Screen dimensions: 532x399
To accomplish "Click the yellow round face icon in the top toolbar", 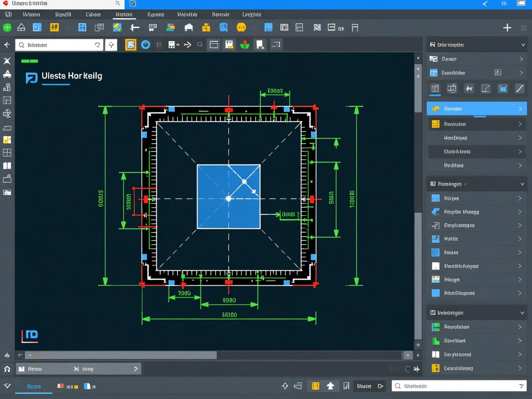I will [x=241, y=28].
